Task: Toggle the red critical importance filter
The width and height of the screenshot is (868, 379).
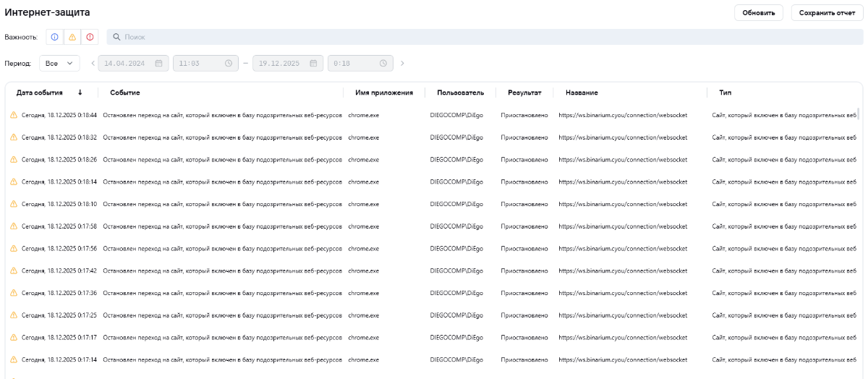Action: [x=90, y=37]
